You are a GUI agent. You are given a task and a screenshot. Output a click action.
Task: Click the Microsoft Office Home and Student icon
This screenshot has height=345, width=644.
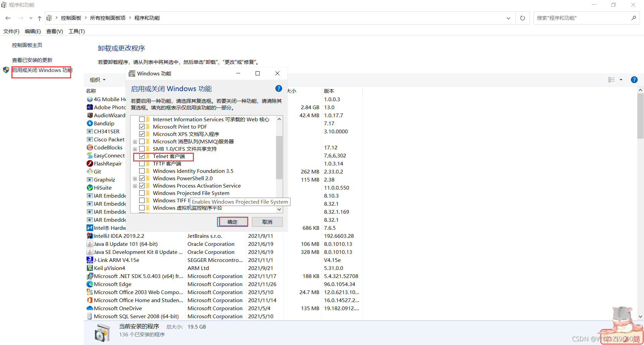click(90, 300)
